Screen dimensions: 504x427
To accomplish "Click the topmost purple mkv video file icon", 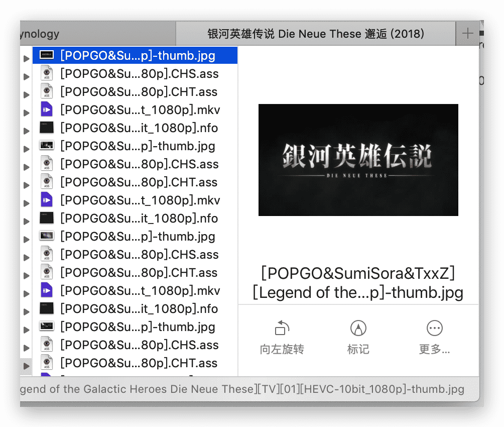I will tap(47, 110).
